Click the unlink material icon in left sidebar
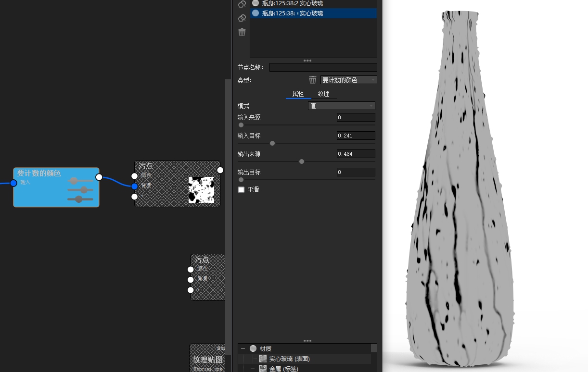Viewport: 588px width, 372px height. [x=242, y=4]
